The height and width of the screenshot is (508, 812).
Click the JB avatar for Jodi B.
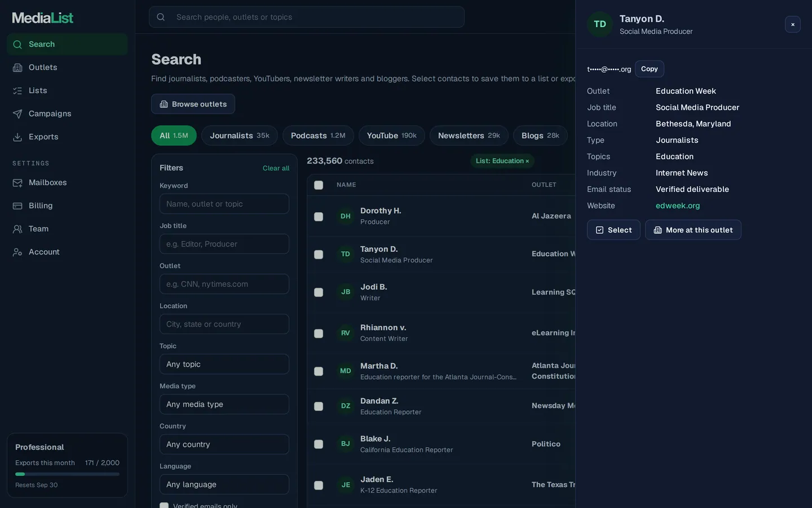click(346, 292)
